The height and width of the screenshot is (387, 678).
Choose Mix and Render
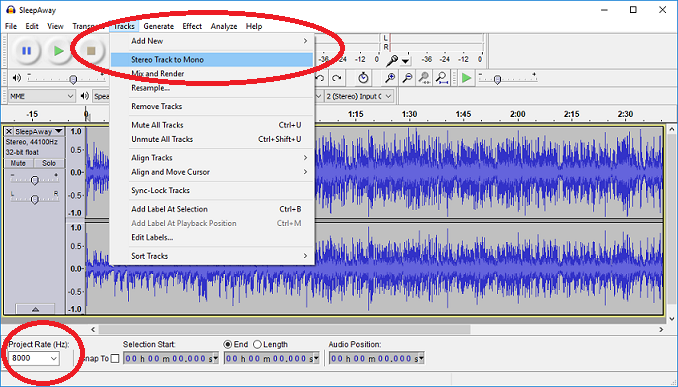tap(211, 74)
